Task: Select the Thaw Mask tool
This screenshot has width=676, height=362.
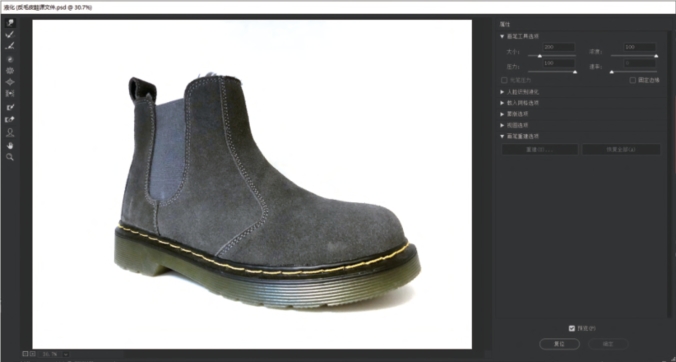Action: 10,119
